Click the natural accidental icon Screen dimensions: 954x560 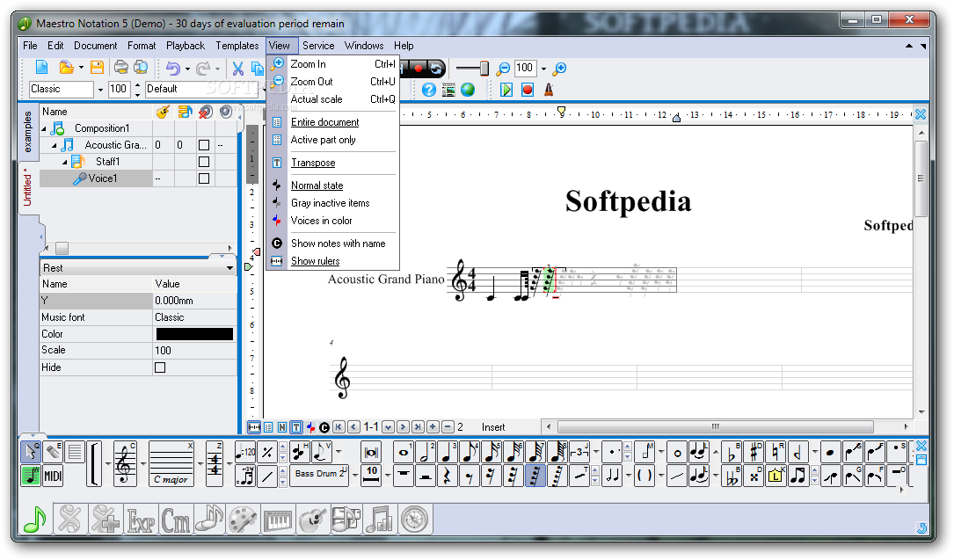coord(776,452)
